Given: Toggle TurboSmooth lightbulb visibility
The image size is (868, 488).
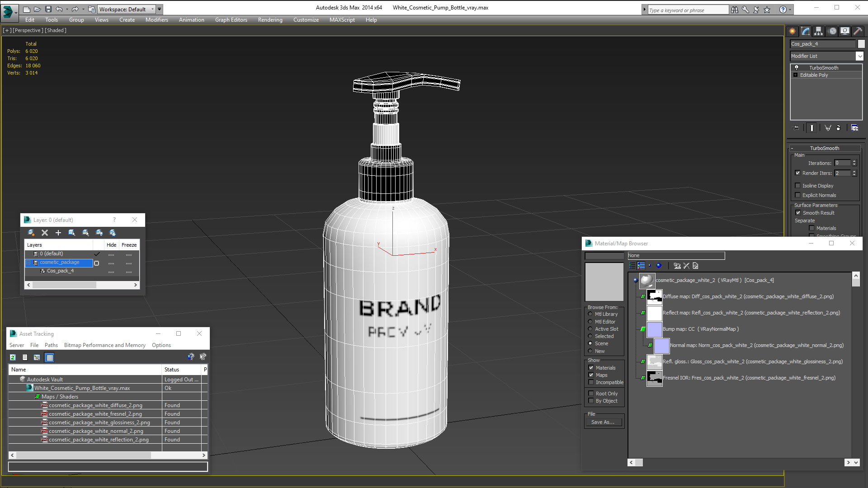Looking at the screenshot, I should click(x=797, y=67).
